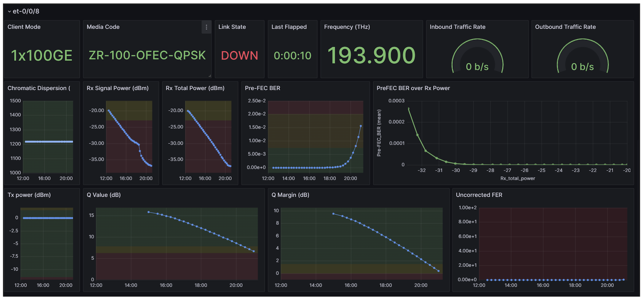This screenshot has width=644, height=301.
Task: Click the Rx Total Power (dBm) title
Action: 195,88
